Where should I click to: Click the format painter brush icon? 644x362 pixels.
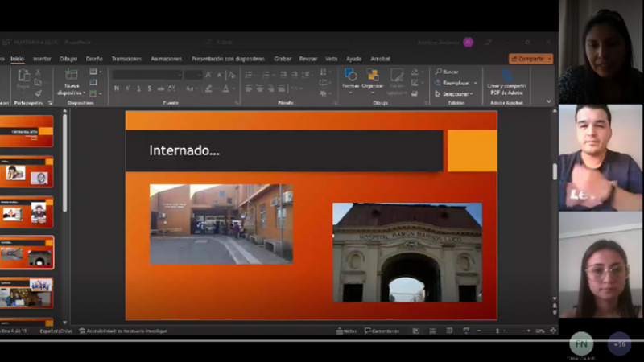coord(38,93)
